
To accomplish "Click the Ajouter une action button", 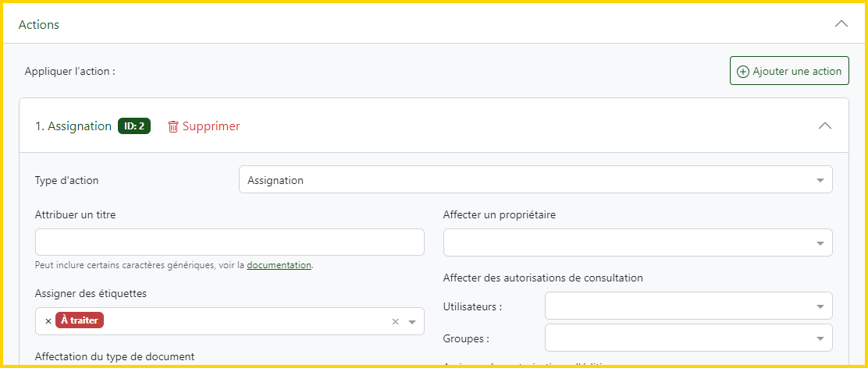I will (789, 71).
